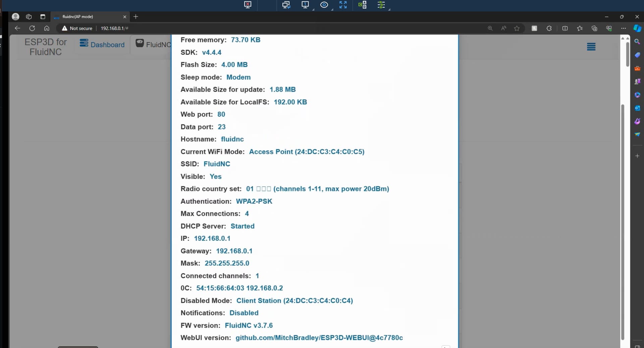Add this page to favorites star
Screen dimensions: 644x348
[517, 28]
